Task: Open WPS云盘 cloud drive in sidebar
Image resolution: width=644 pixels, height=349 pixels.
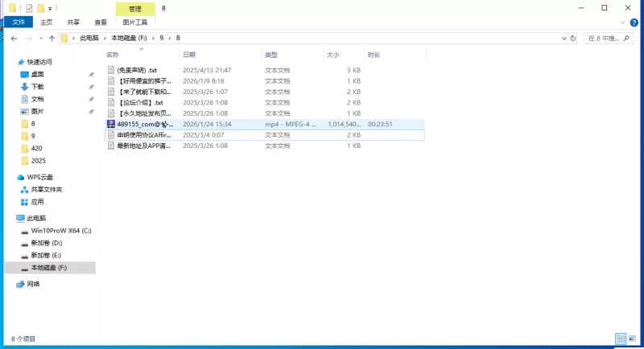Action: [39, 177]
